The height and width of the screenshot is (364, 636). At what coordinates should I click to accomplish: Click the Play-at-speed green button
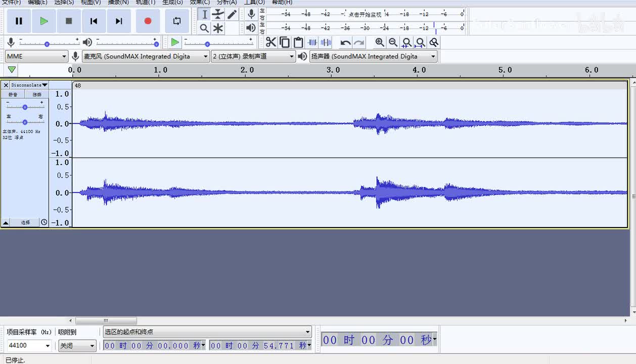175,42
